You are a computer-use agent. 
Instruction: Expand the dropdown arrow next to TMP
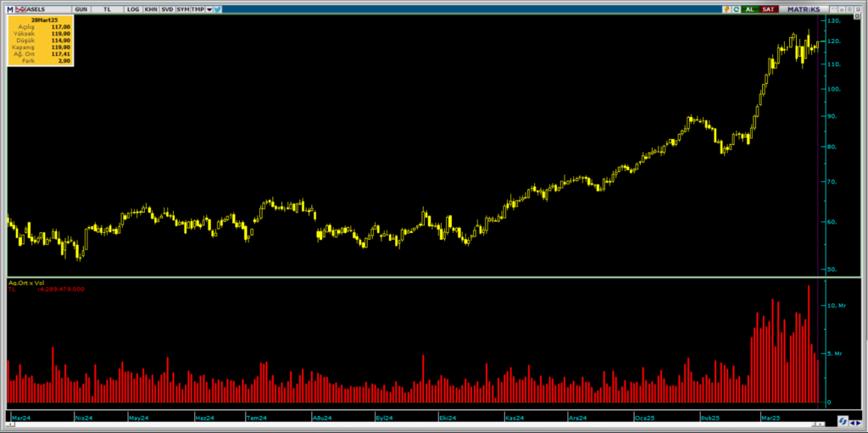click(209, 8)
